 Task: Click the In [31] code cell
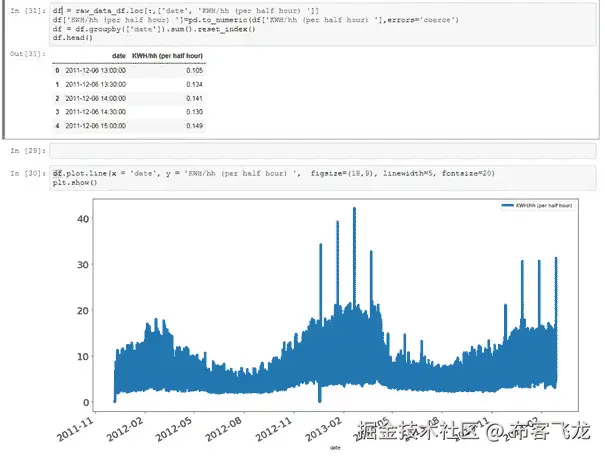[323, 24]
